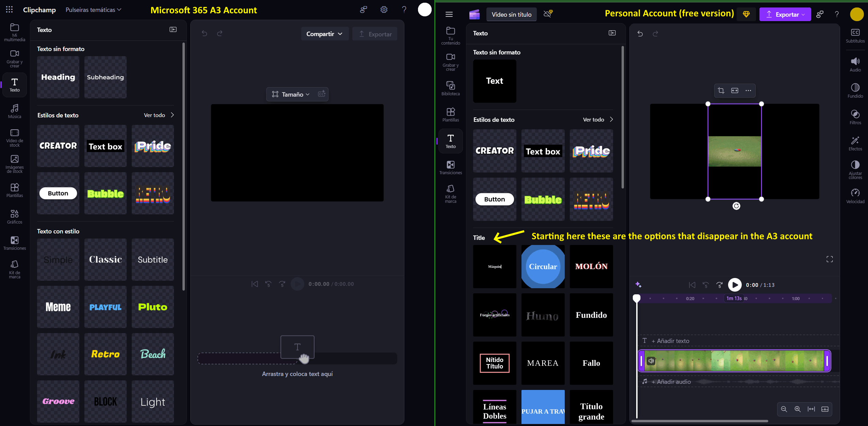Open Grabar y crear in personal sidebar
Viewport: 868px width, 426px height.
451,62
